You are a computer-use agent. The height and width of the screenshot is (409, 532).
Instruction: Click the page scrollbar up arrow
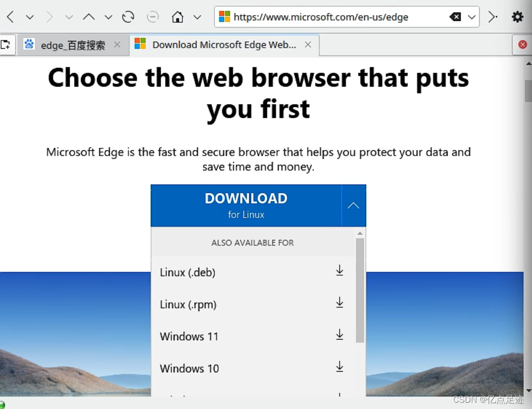(528, 63)
